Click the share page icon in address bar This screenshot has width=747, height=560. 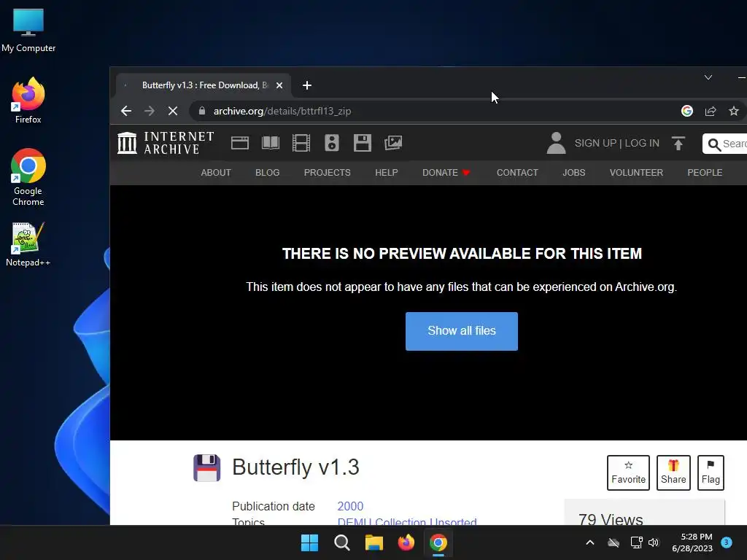pos(711,111)
